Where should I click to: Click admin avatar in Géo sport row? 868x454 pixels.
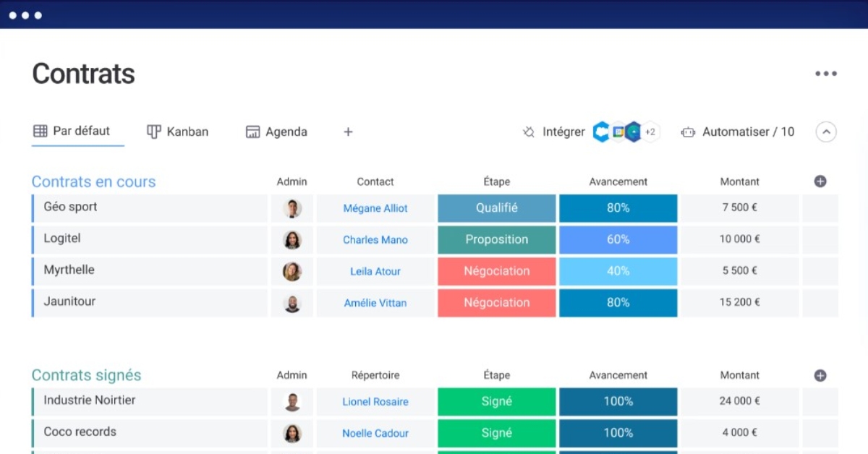(x=292, y=208)
